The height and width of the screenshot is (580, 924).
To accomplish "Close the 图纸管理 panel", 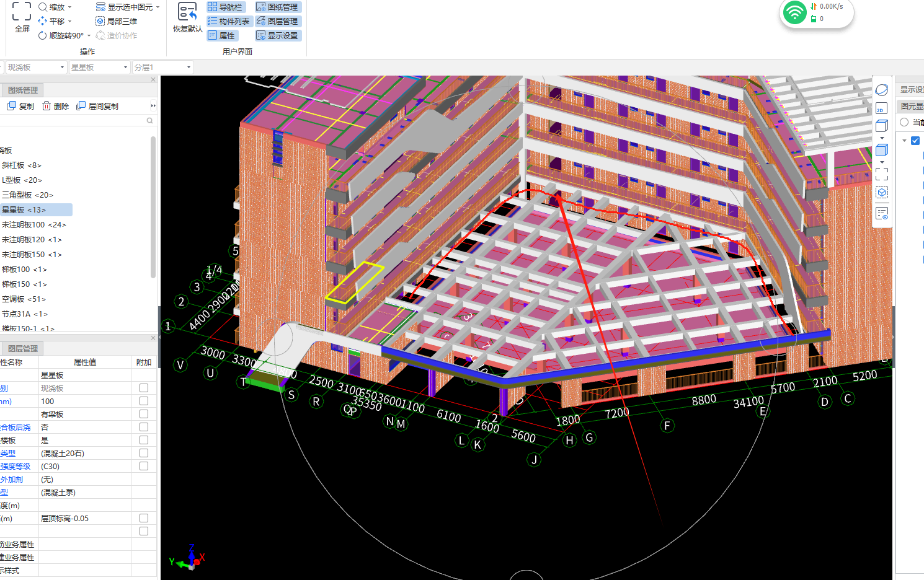I will click(153, 79).
